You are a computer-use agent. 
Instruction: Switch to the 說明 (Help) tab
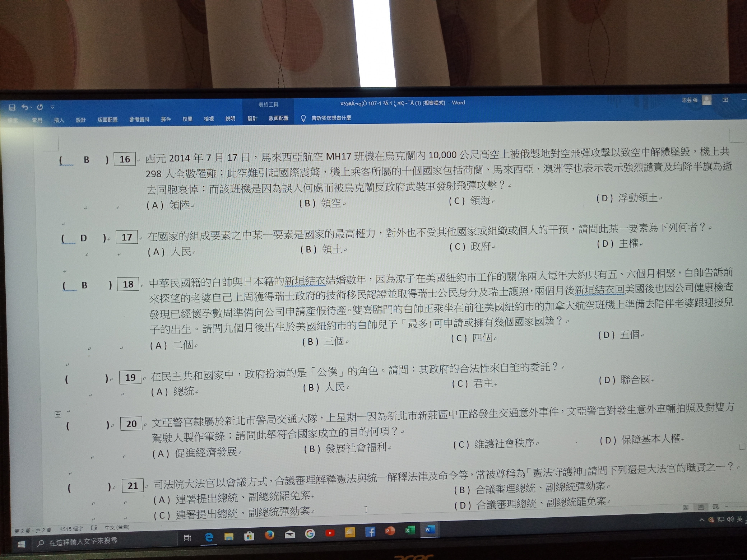230,118
